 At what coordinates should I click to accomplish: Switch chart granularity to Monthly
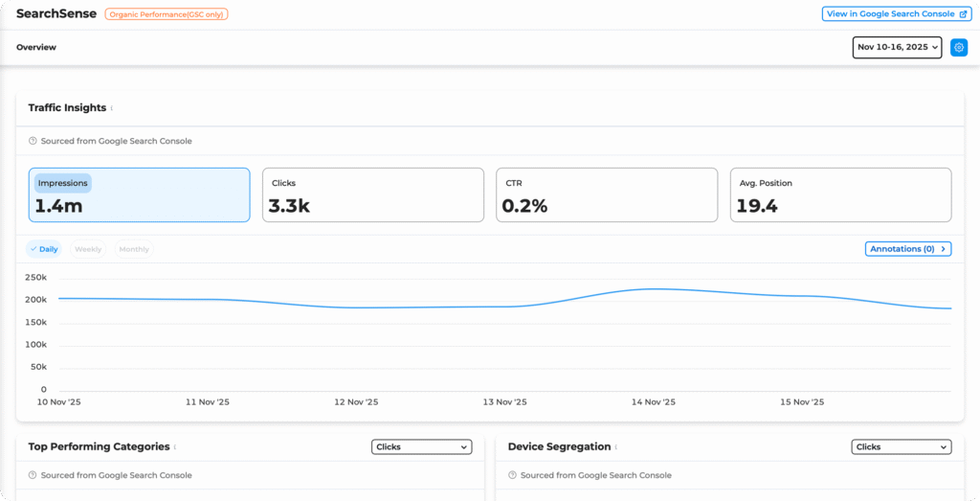click(134, 249)
